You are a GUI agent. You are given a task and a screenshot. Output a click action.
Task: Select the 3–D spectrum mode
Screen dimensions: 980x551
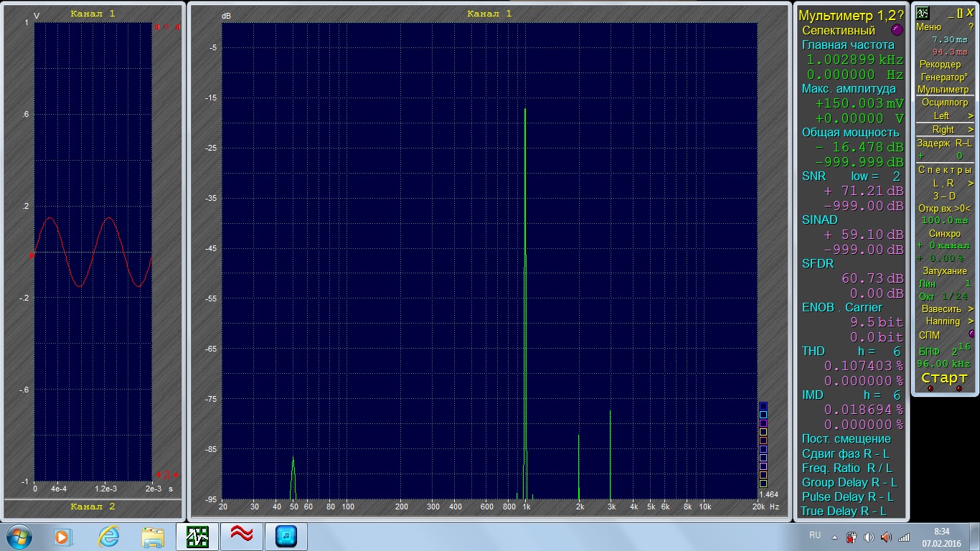click(x=944, y=196)
